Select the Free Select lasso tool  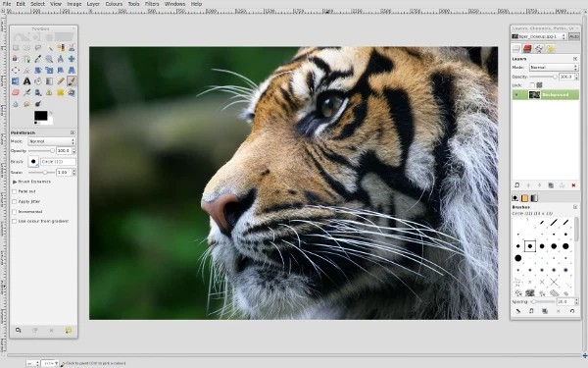[x=38, y=48]
